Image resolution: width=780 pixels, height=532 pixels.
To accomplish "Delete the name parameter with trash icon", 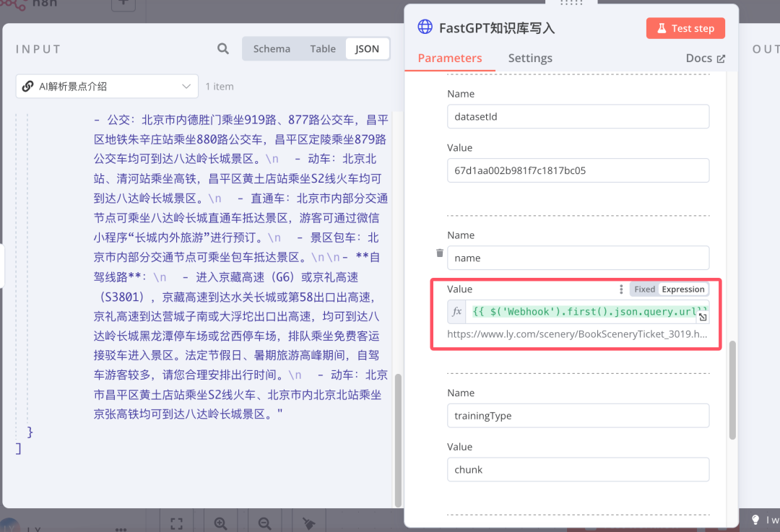I will (440, 253).
